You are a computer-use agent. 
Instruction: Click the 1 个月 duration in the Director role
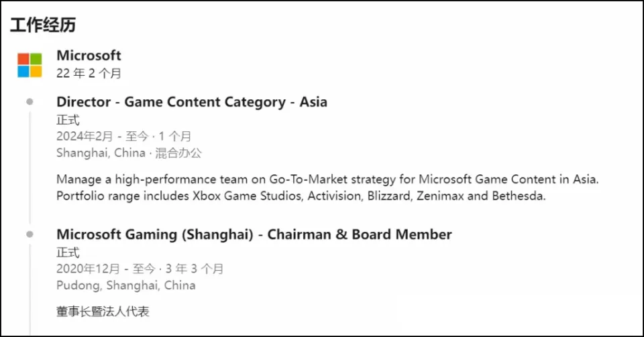(175, 136)
